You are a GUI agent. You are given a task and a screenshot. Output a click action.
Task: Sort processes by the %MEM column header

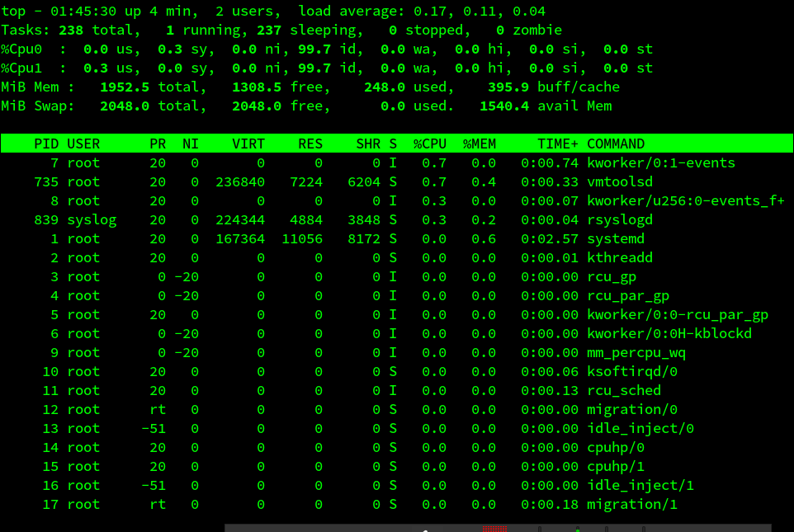point(480,143)
